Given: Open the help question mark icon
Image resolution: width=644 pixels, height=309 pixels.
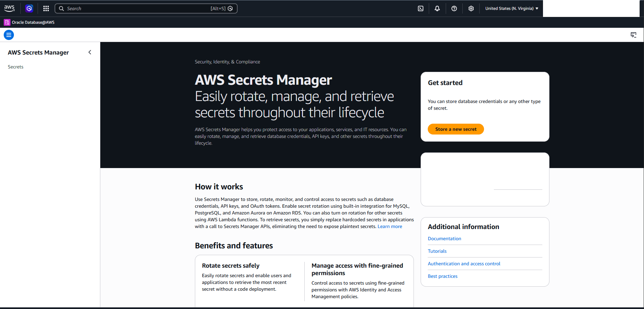Looking at the screenshot, I should tap(454, 8).
